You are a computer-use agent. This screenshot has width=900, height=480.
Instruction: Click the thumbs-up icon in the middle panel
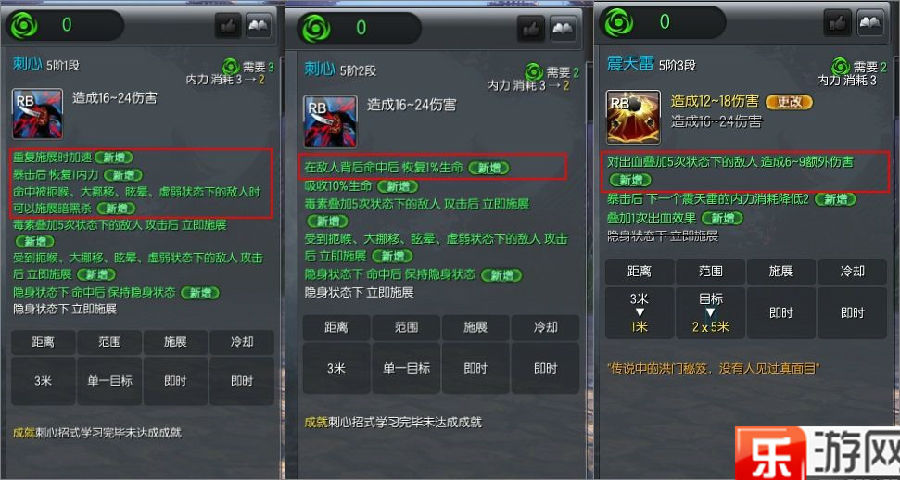[x=531, y=29]
